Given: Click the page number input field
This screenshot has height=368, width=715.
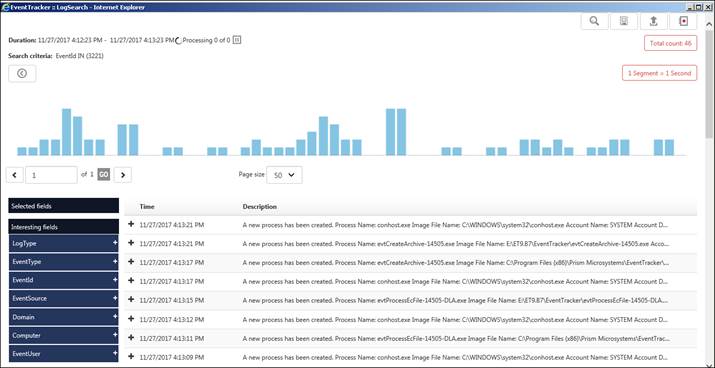Looking at the screenshot, I should [52, 175].
